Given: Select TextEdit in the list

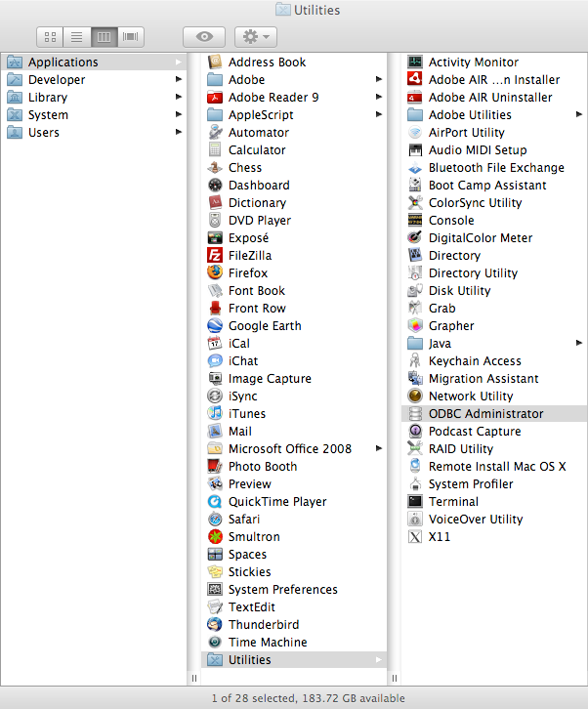Looking at the screenshot, I should [294, 606].
